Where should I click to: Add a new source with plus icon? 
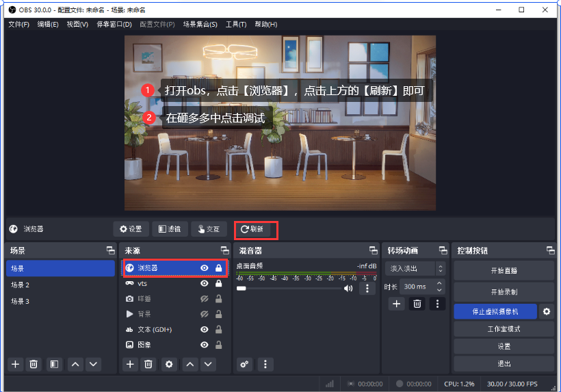tap(130, 365)
